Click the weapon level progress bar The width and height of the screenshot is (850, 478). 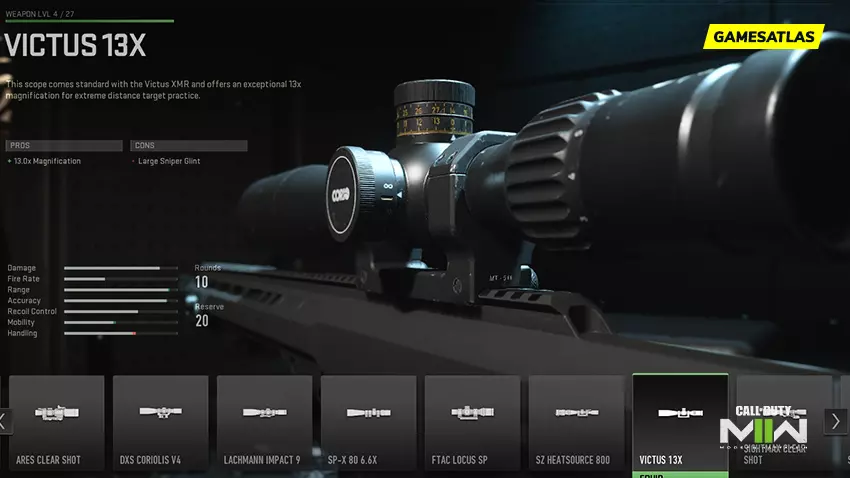pyautogui.click(x=89, y=21)
